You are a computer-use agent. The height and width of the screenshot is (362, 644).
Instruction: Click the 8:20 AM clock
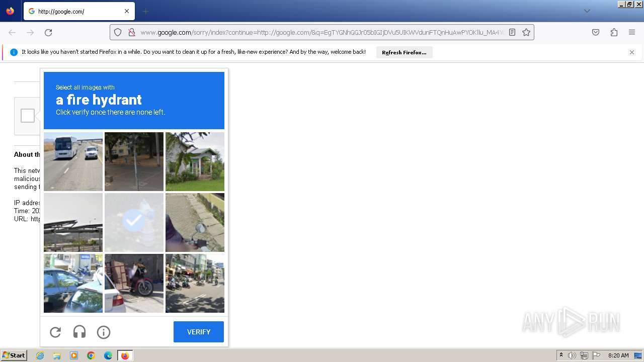point(618,355)
